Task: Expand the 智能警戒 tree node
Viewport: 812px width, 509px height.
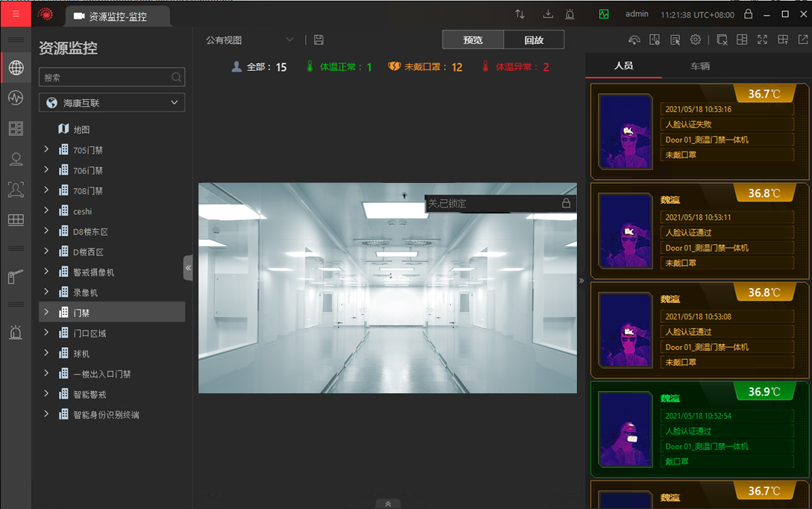Action: tap(46, 394)
